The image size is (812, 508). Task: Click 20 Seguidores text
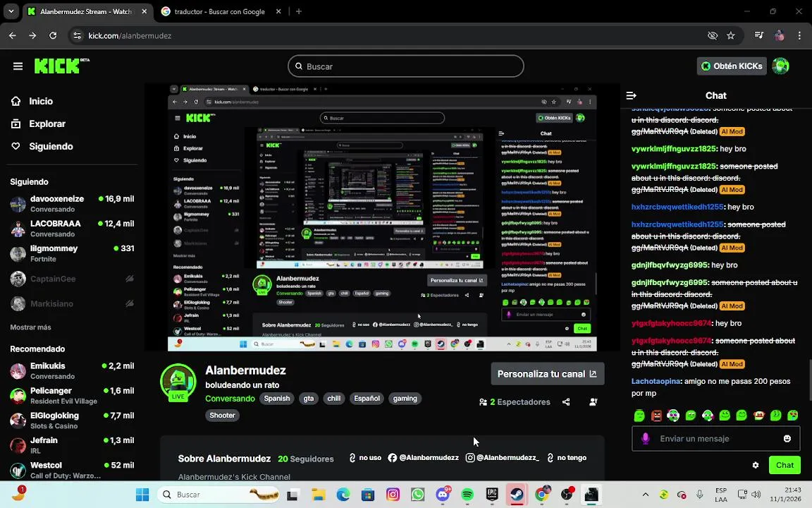coord(305,459)
